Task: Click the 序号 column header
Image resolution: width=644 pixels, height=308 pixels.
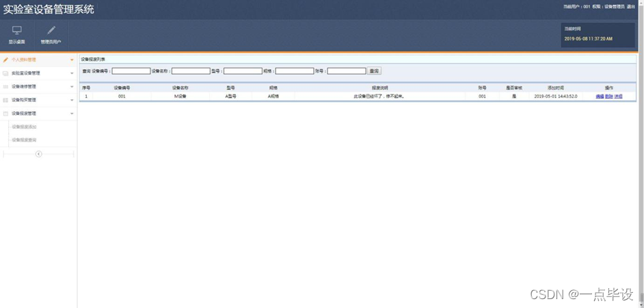Action: pos(86,88)
